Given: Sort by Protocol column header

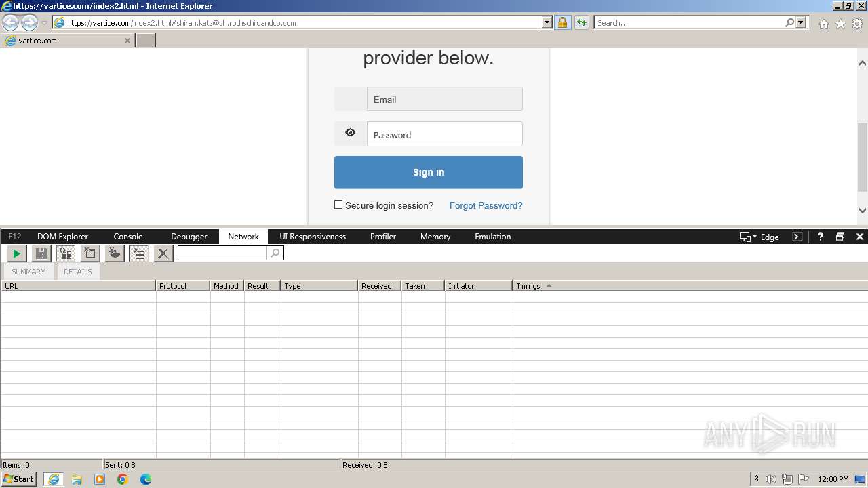Looking at the screenshot, I should [182, 286].
